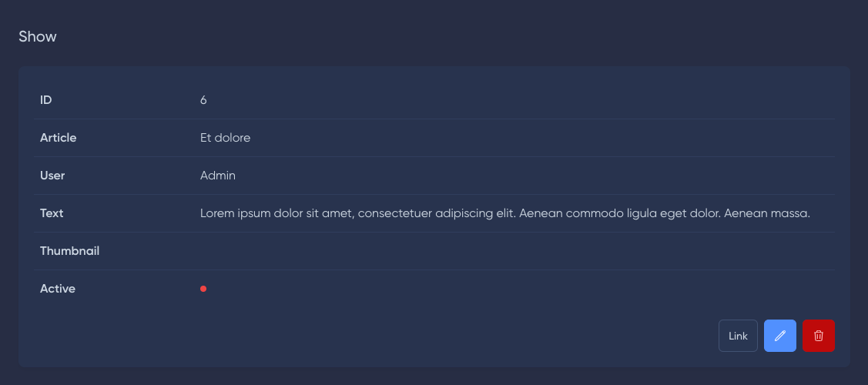Select the 'Admin' user value

(x=218, y=176)
